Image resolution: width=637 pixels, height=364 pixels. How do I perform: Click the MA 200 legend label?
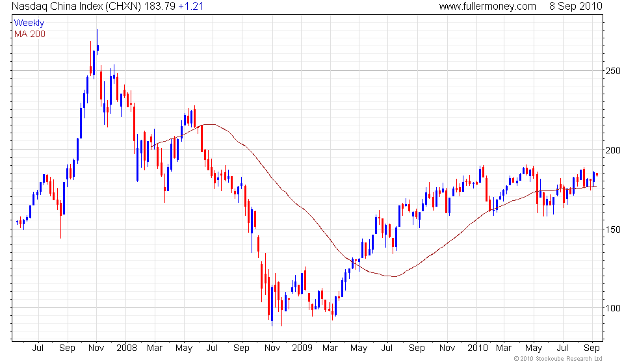pyautogui.click(x=30, y=34)
